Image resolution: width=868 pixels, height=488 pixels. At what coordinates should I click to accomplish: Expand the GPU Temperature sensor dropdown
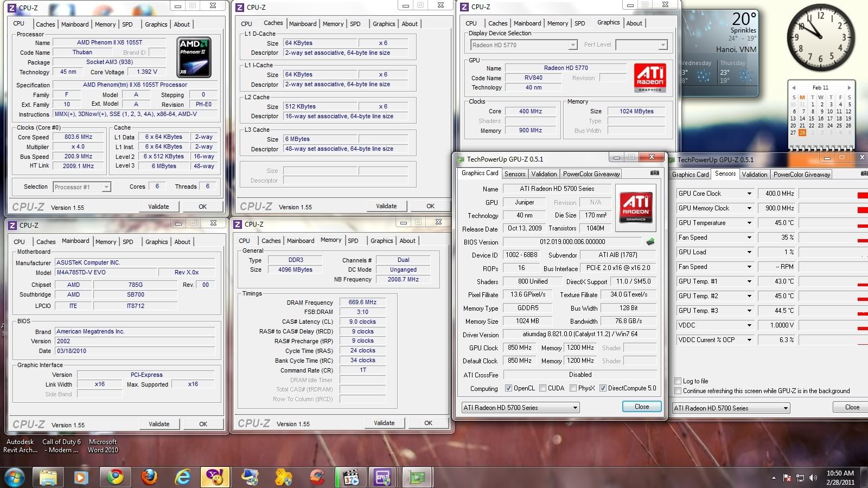click(x=749, y=223)
